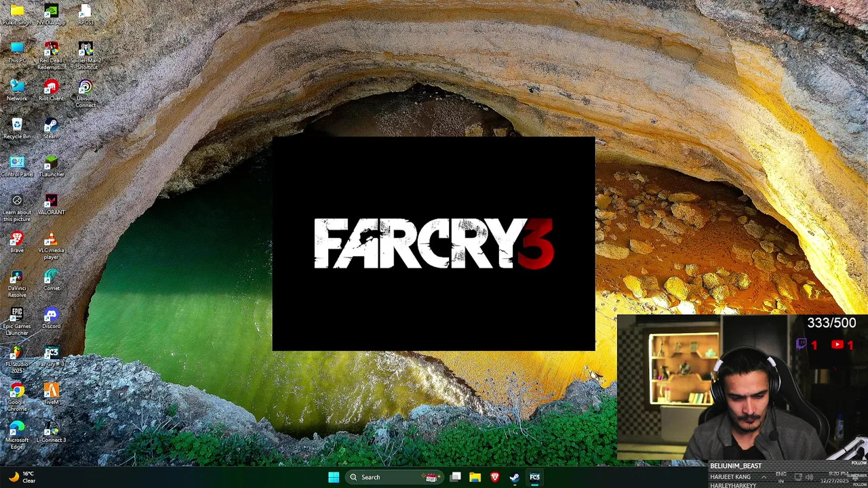
Task: Launch TLauncher Minecraft shortcut
Action: click(52, 167)
